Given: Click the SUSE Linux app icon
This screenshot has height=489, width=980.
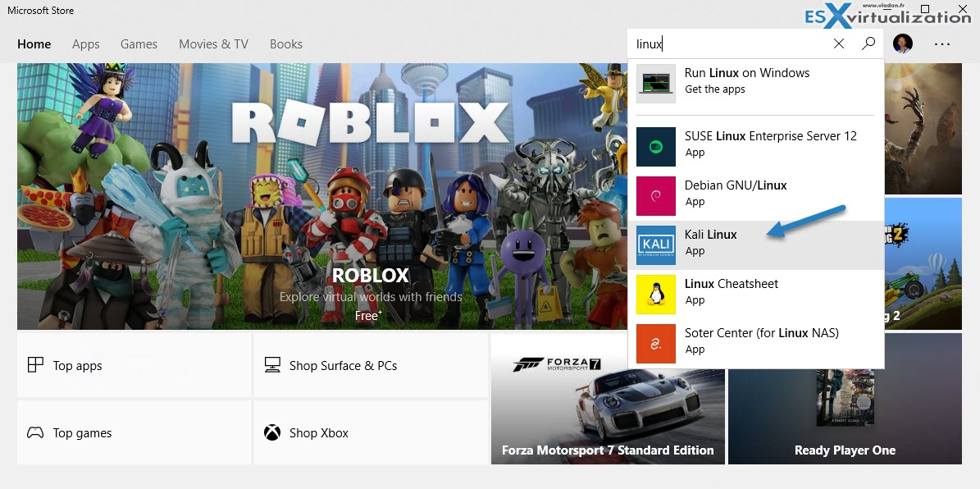Looking at the screenshot, I should click(655, 147).
